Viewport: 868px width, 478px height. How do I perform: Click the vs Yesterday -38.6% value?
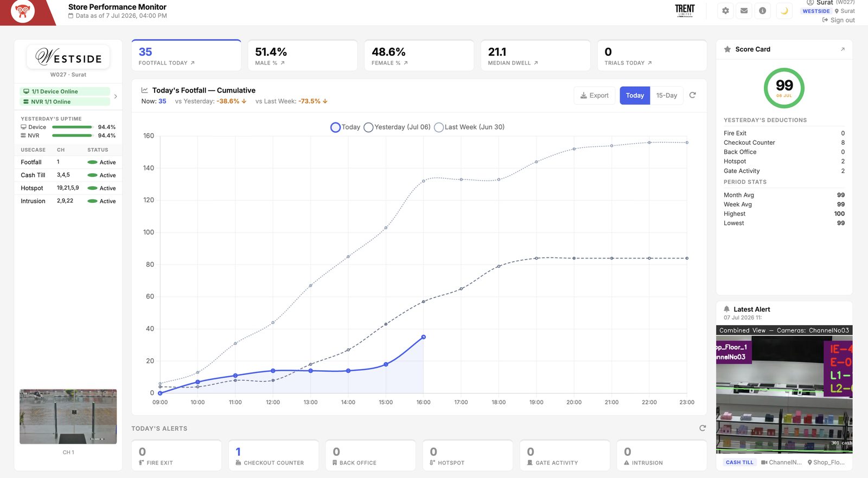232,101
